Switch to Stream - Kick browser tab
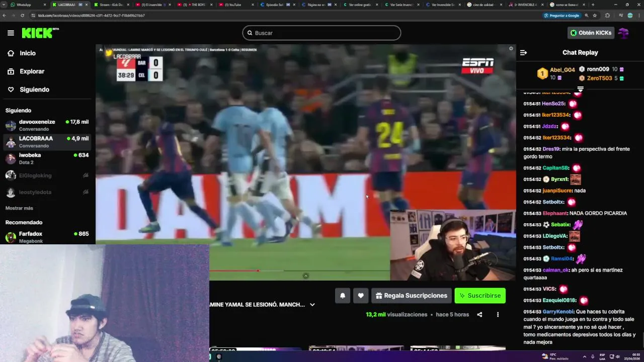Viewport: 644px width, 362px height. click(111, 5)
